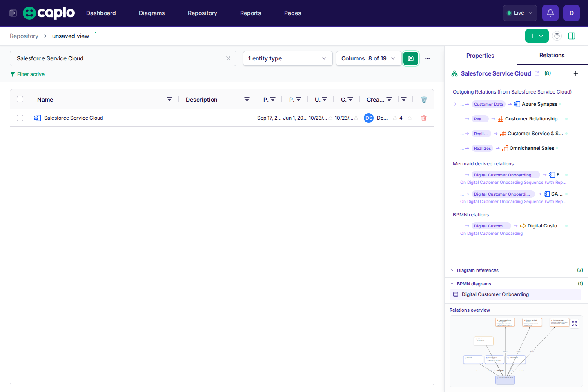Viewport: 588px width, 392px height.
Task: Open the 1 entity type dropdown
Action: tap(288, 58)
